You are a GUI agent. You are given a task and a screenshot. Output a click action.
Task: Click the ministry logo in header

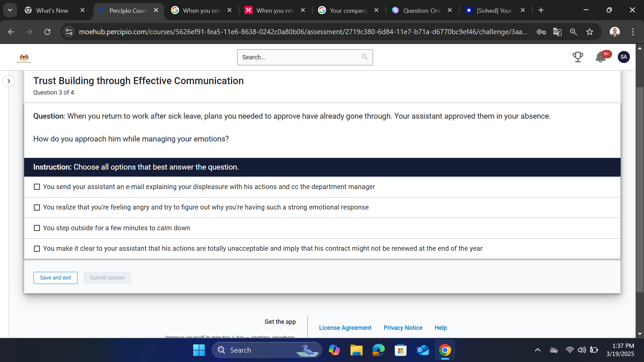tap(24, 58)
